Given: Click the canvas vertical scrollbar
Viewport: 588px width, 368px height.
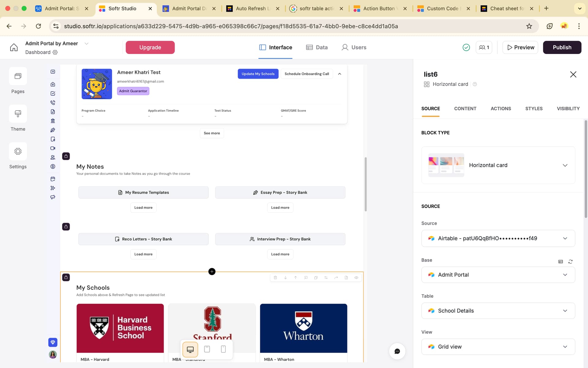Looking at the screenshot, I should click(365, 184).
